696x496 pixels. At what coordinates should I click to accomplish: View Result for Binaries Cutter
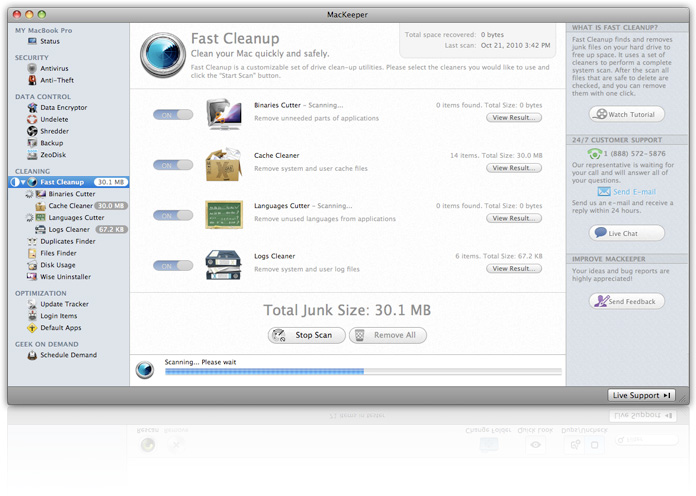514,118
